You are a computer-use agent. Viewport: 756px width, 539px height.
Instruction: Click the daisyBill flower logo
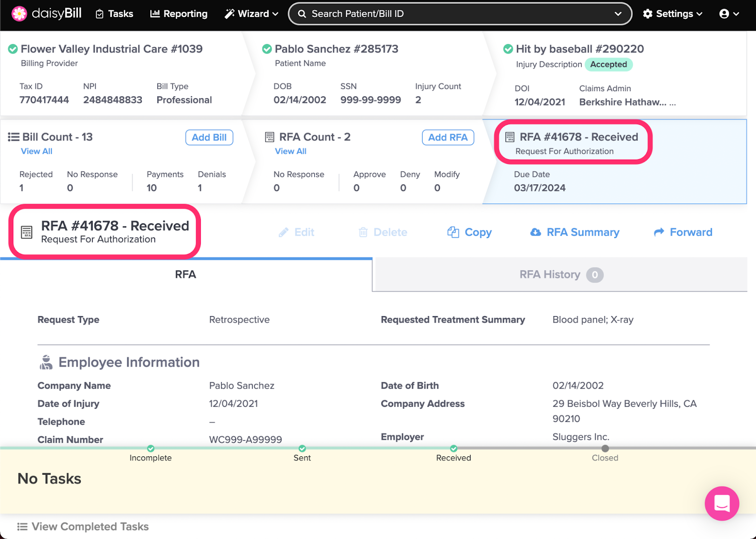pos(19,14)
